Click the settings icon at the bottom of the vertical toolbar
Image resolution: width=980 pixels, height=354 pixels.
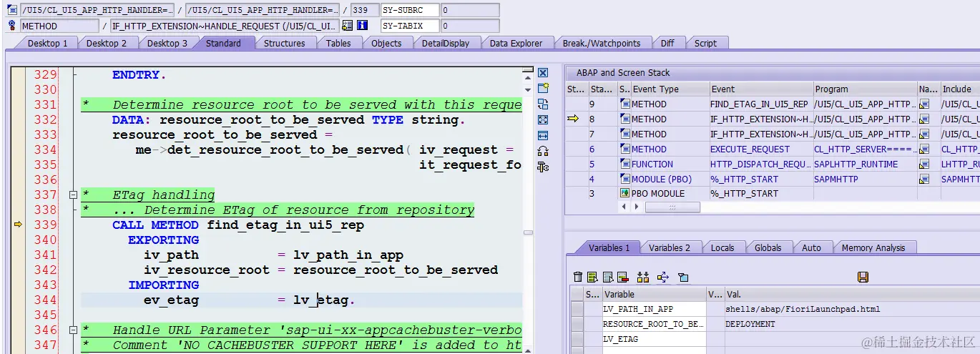tap(543, 167)
